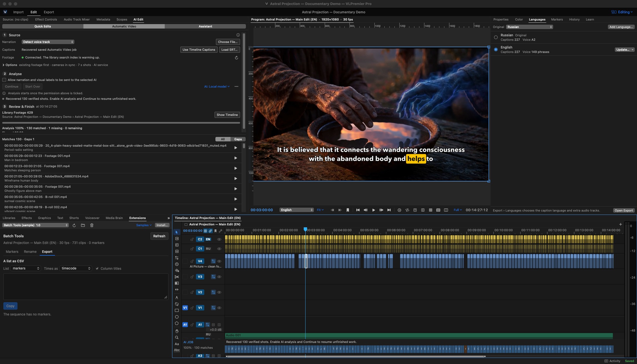
Task: Toggle visibility of the V4 track
Action: [x=219, y=261]
